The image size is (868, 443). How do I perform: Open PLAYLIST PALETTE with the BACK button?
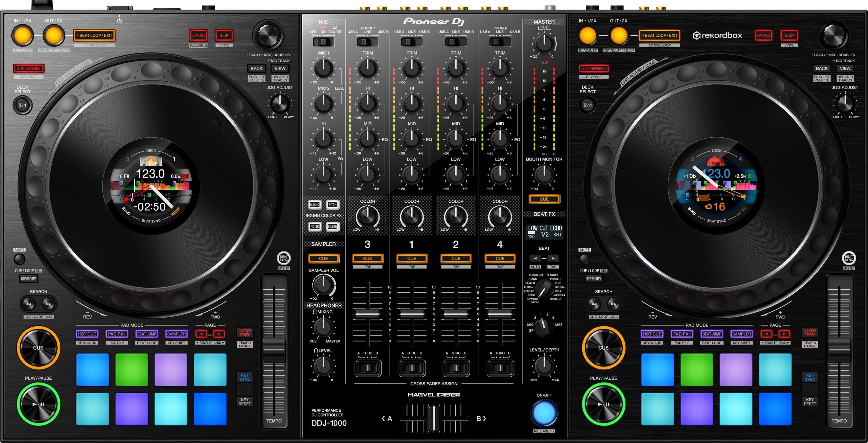coord(256,68)
